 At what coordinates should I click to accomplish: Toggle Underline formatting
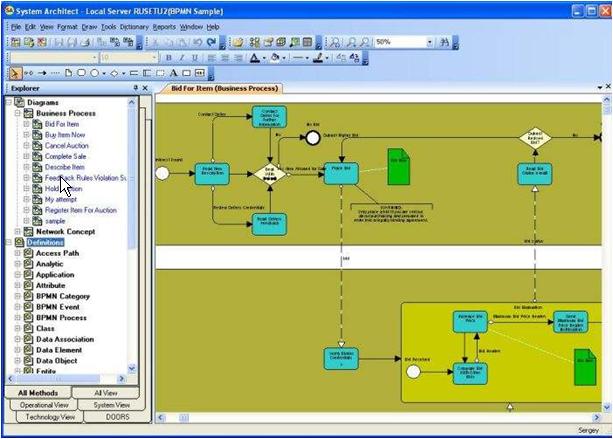195,58
